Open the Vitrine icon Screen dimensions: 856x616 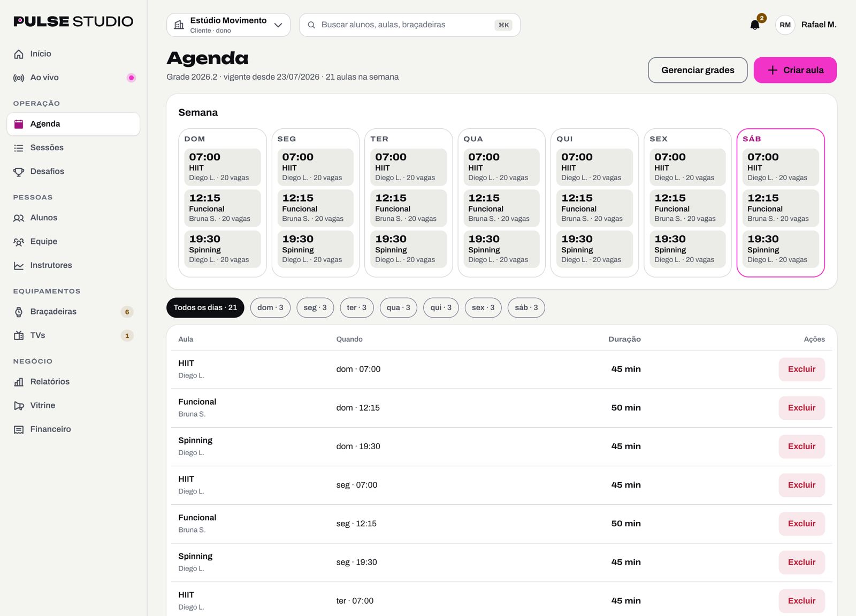coord(19,406)
